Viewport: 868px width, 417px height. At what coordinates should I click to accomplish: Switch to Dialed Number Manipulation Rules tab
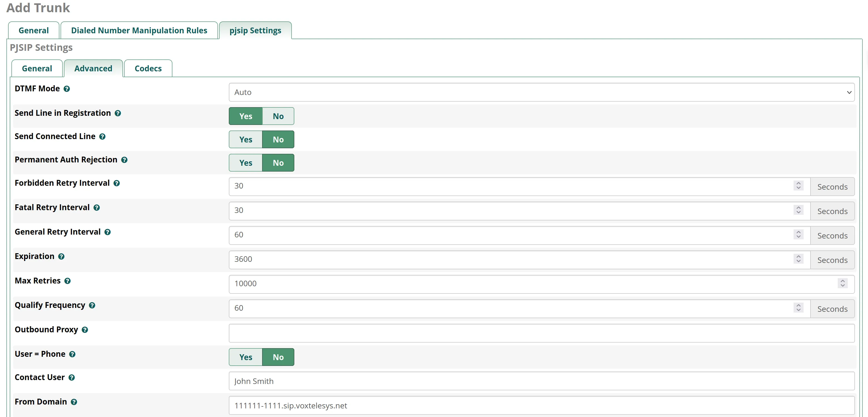pos(139,31)
